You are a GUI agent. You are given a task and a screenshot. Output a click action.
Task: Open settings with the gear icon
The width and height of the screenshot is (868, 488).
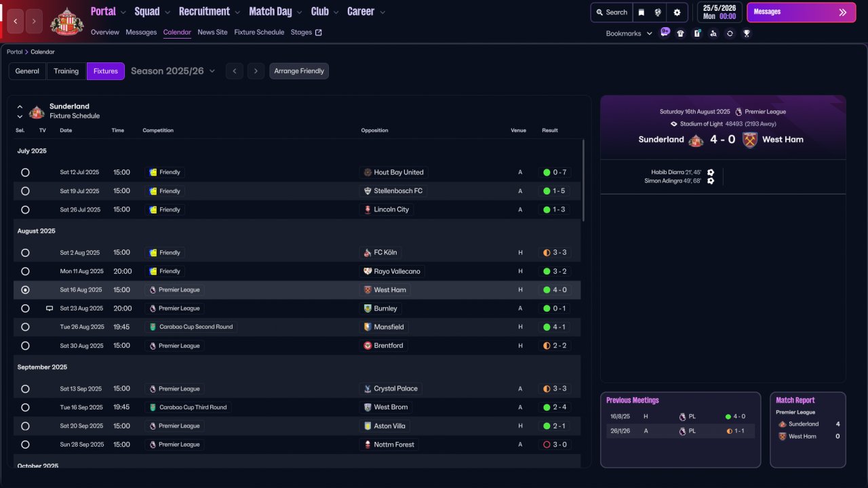coord(677,12)
